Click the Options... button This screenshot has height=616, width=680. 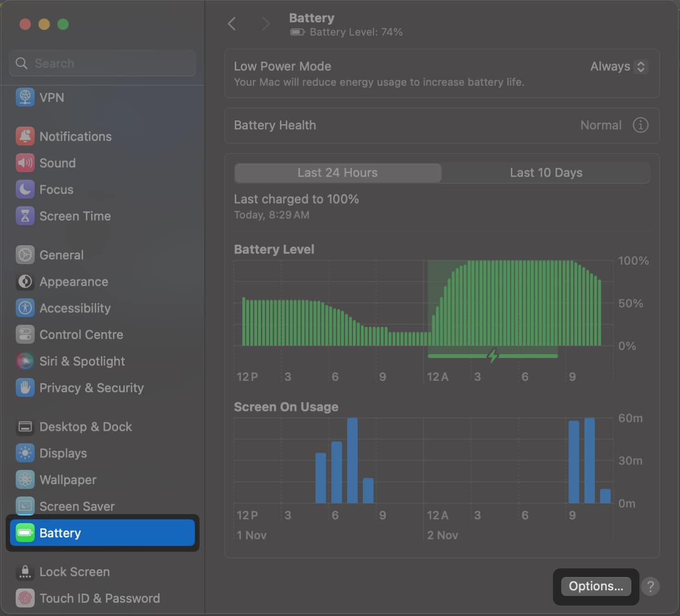596,586
